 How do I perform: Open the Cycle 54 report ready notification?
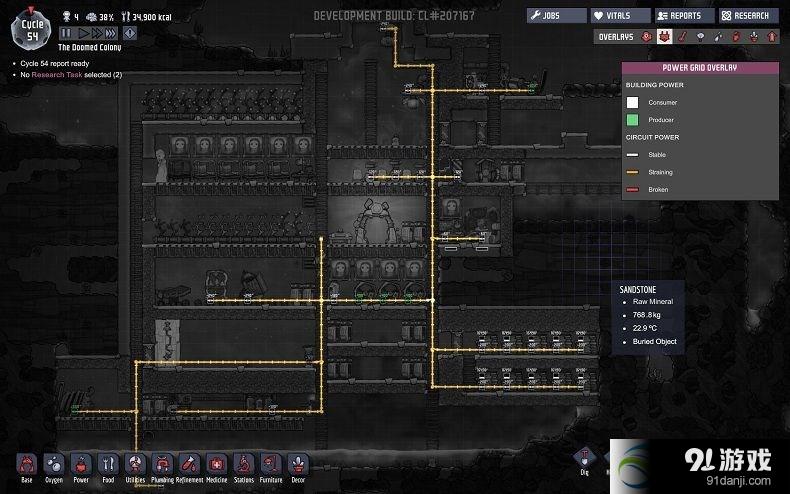[54, 64]
